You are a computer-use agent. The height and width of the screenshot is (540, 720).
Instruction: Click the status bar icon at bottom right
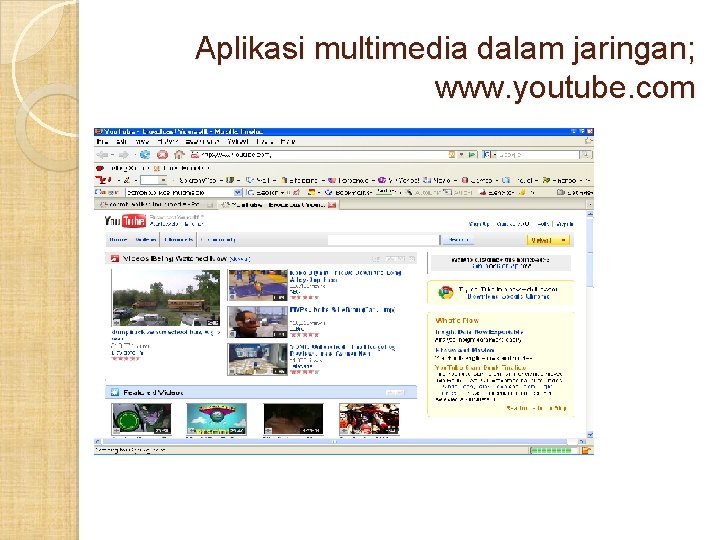586,450
